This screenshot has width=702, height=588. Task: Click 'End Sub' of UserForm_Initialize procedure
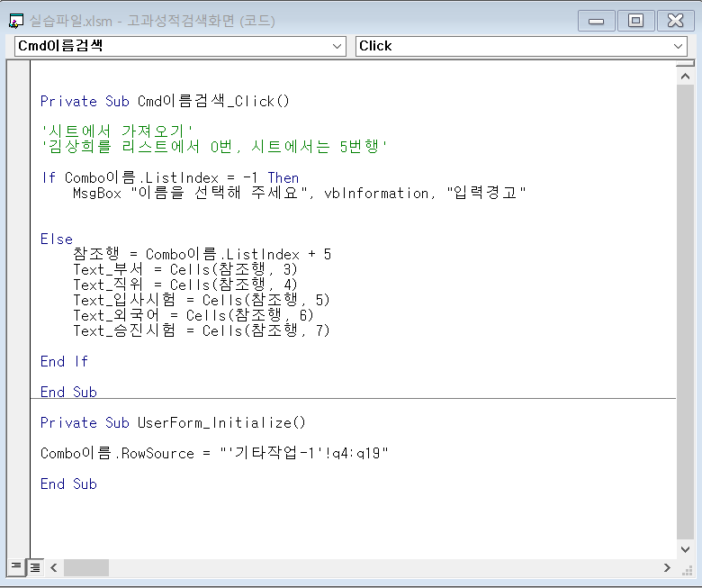68,484
